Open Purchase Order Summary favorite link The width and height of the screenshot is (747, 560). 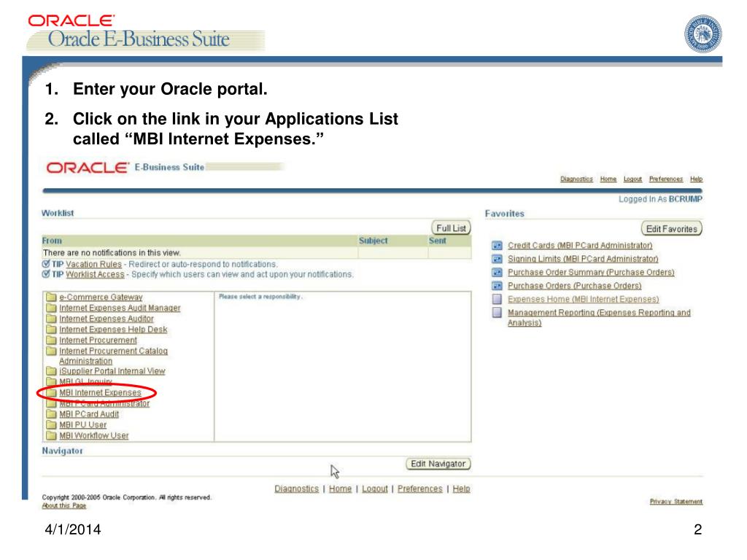591,273
